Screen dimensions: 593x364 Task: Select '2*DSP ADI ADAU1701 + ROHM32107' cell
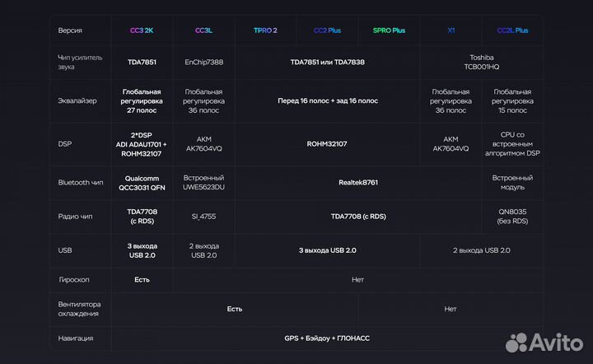(141, 144)
